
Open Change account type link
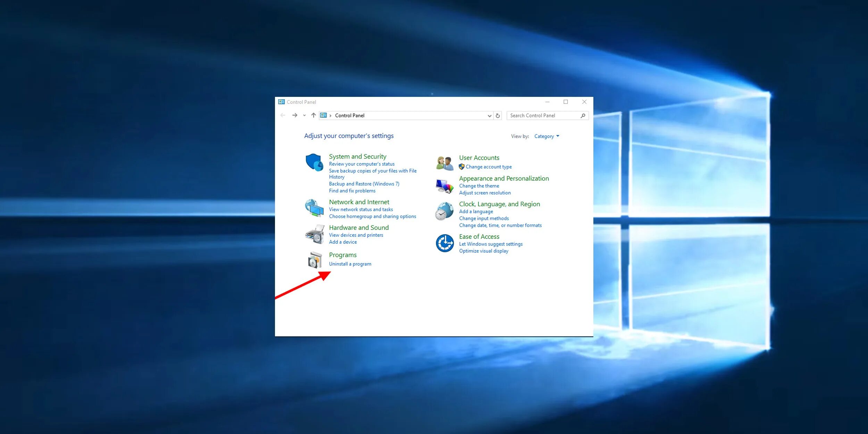[489, 167]
